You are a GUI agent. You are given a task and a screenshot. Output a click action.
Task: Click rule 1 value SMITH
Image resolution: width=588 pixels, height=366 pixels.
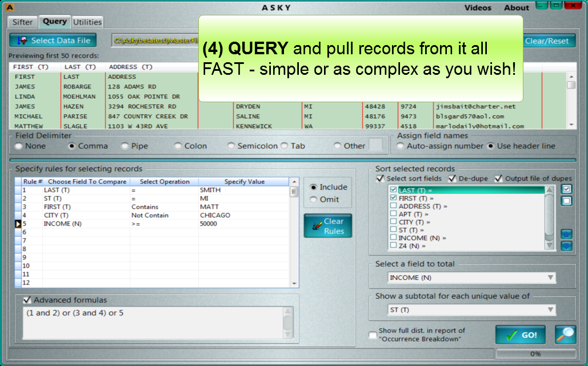click(x=210, y=190)
